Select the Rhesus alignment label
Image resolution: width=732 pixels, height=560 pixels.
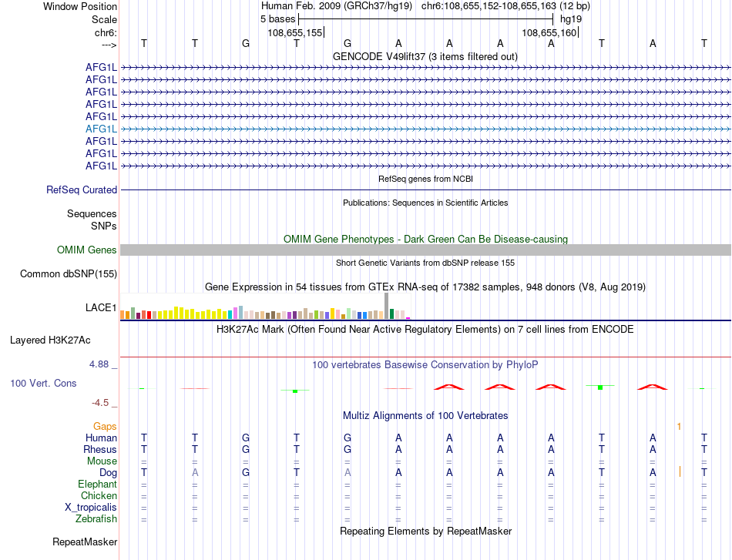[100, 449]
